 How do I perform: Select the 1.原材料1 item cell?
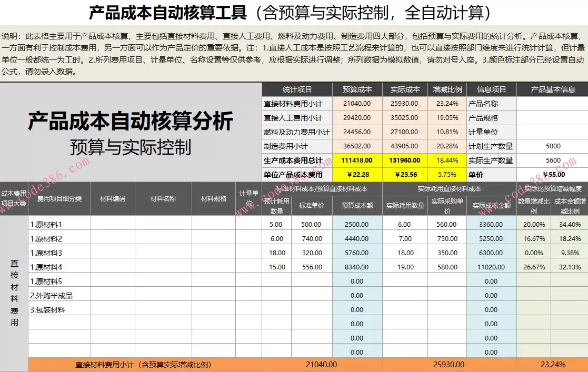point(59,225)
